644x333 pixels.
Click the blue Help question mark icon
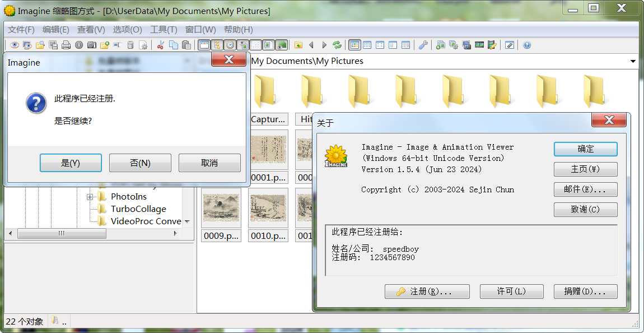tap(527, 45)
